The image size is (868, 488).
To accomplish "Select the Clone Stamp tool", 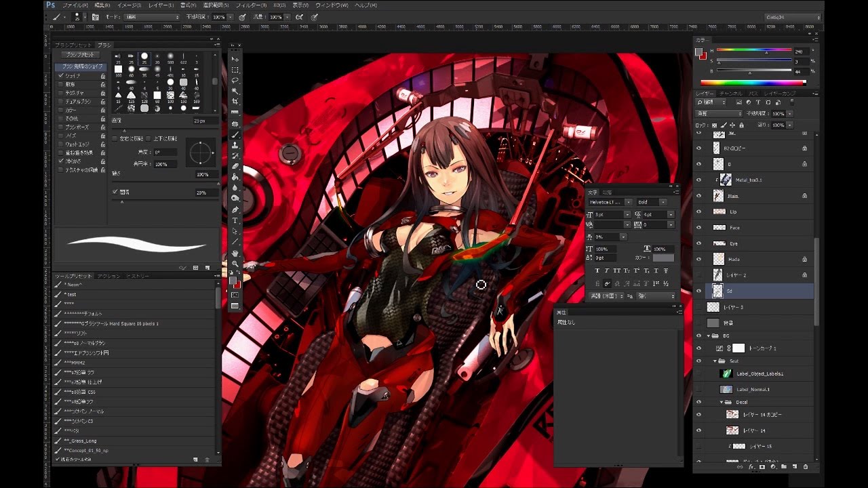I will [235, 145].
